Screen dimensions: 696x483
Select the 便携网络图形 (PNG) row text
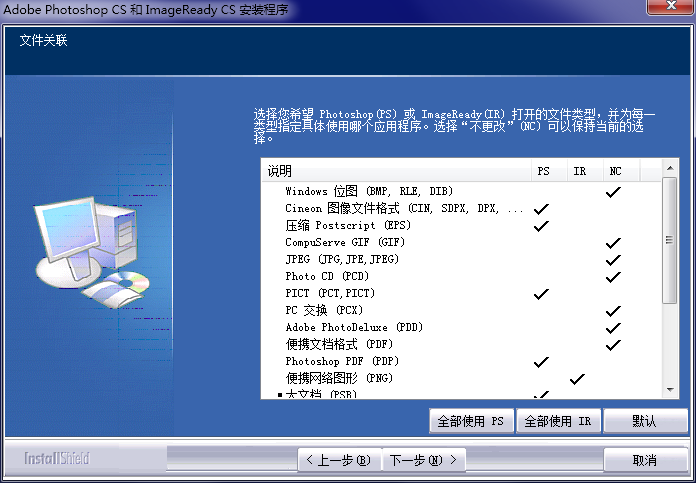click(x=340, y=378)
